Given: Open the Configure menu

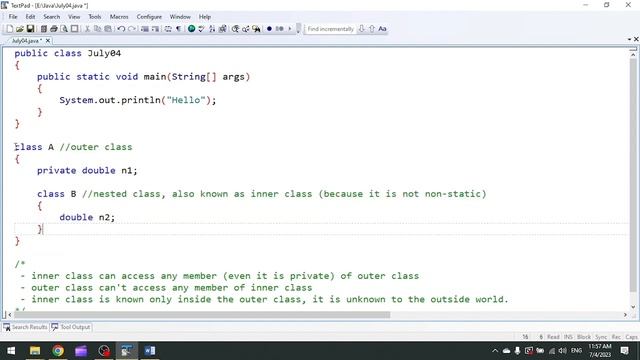Looking at the screenshot, I should pos(149,17).
